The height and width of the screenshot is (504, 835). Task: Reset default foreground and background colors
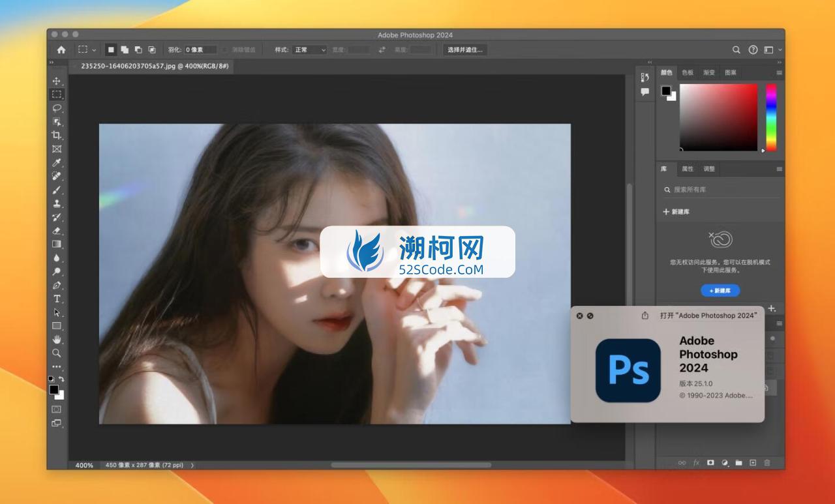[52, 379]
